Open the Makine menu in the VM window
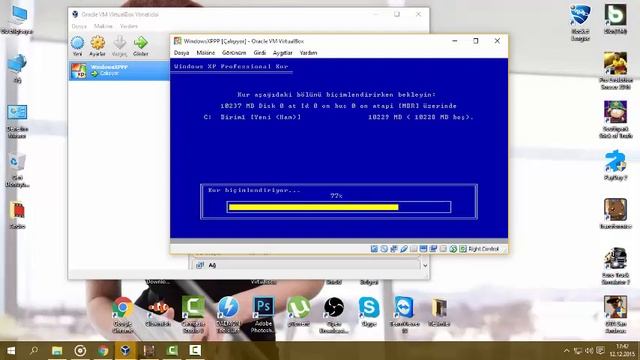 point(205,53)
